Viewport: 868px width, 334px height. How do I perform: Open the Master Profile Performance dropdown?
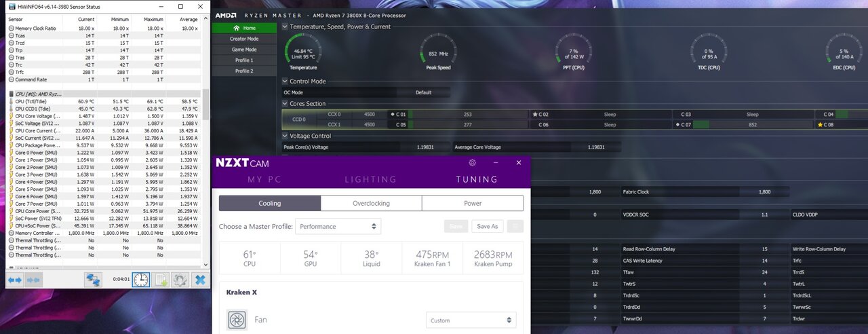[338, 226]
